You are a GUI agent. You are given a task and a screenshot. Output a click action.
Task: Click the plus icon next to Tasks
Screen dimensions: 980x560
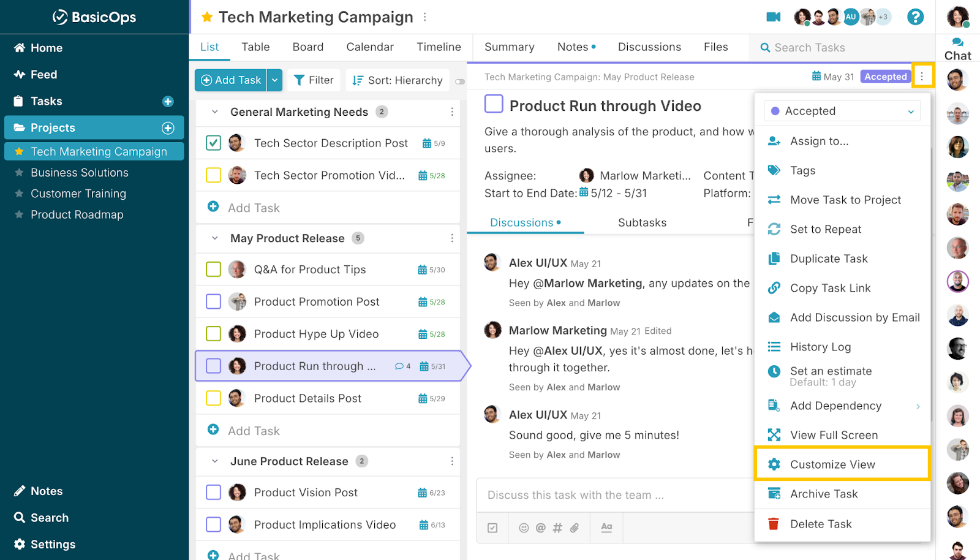click(168, 102)
